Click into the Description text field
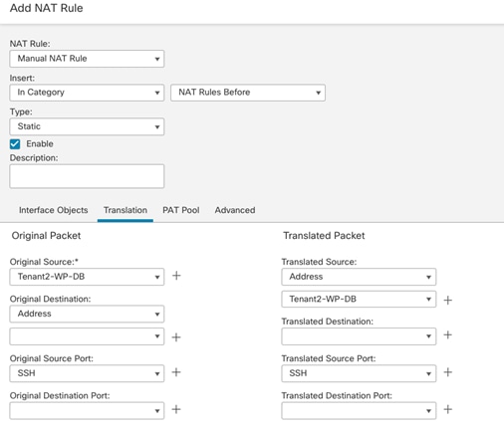Image resolution: width=504 pixels, height=434 pixels. [x=87, y=176]
